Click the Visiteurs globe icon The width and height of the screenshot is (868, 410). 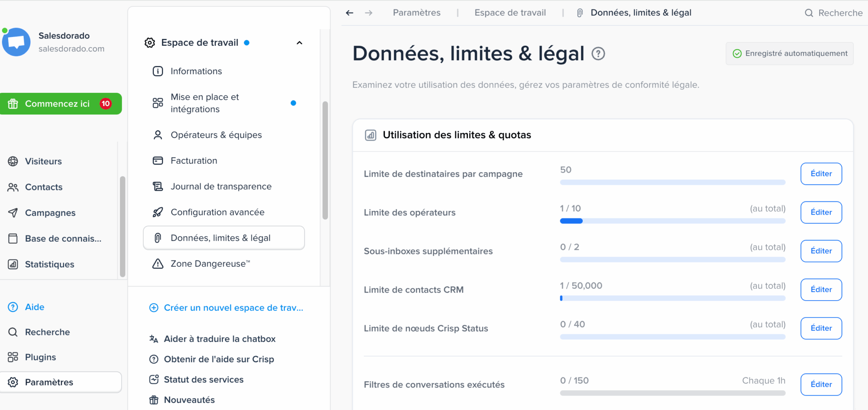13,161
